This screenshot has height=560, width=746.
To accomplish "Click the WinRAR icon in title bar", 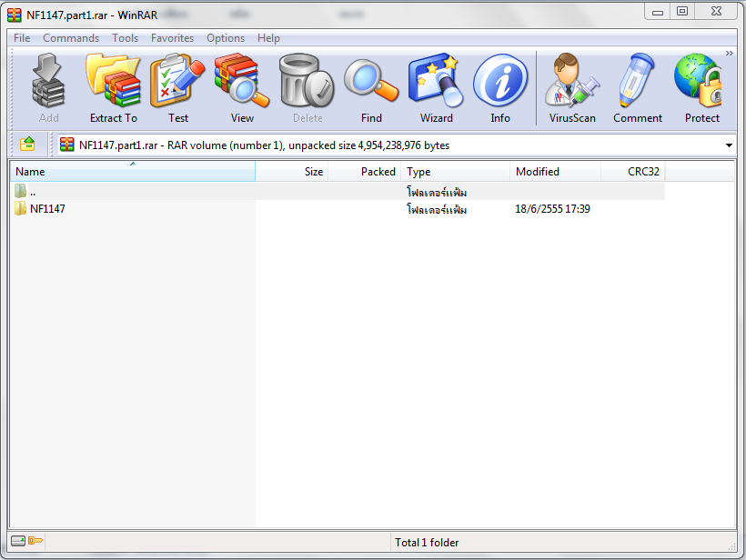I will click(15, 15).
